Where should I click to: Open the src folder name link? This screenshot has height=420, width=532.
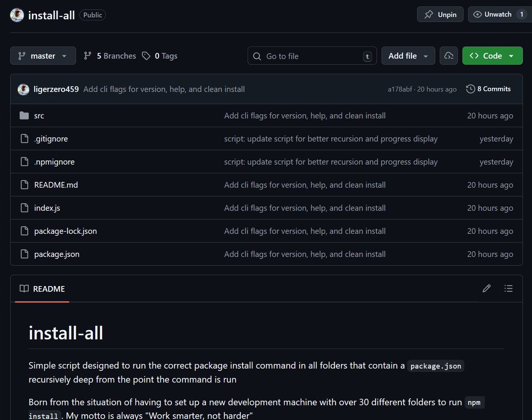(39, 116)
